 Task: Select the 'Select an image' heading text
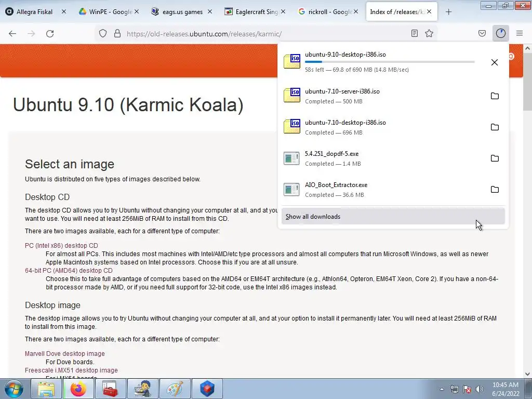tap(70, 164)
